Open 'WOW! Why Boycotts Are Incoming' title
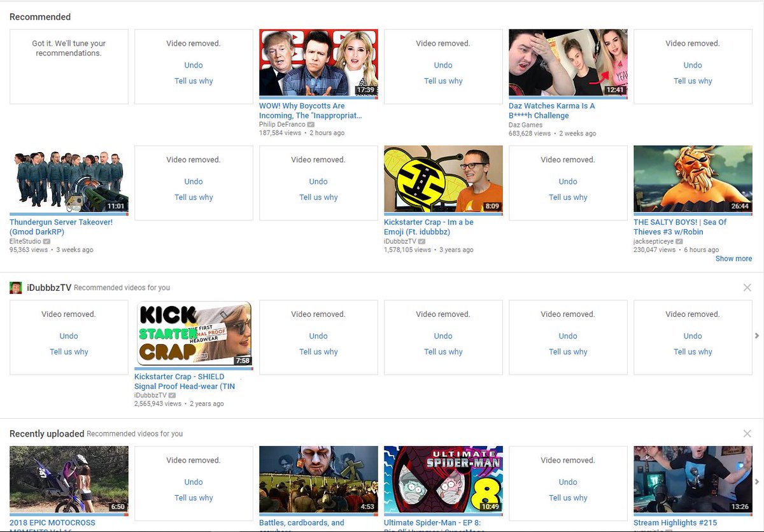Image resolution: width=764 pixels, height=532 pixels. click(311, 111)
